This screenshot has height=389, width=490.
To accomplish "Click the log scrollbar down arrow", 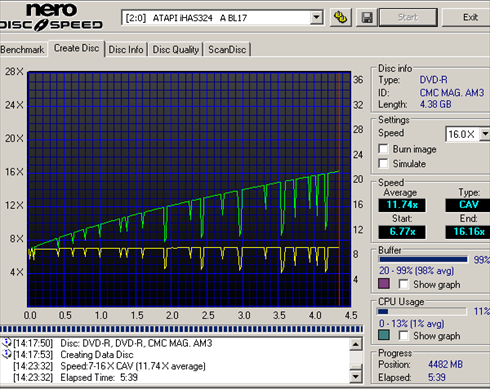I will 356,377.
